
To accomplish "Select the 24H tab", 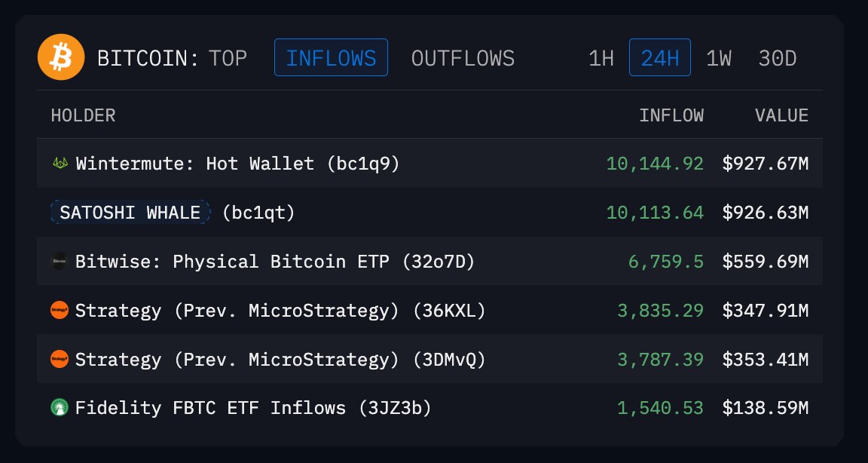I will coord(659,57).
